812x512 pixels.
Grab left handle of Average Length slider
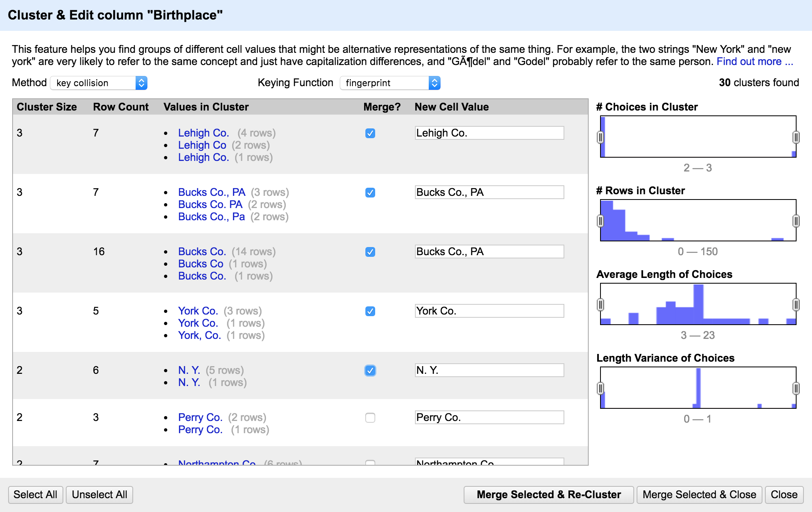tap(600, 305)
